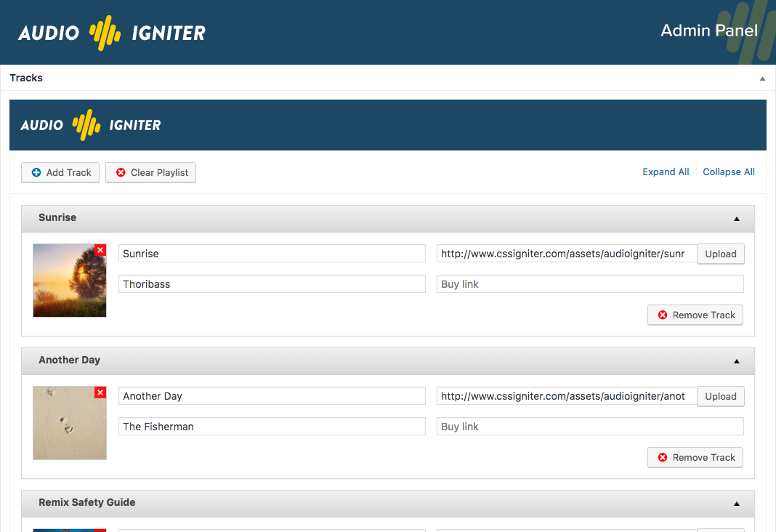Click the Add Track button
The width and height of the screenshot is (776, 532).
click(x=60, y=172)
